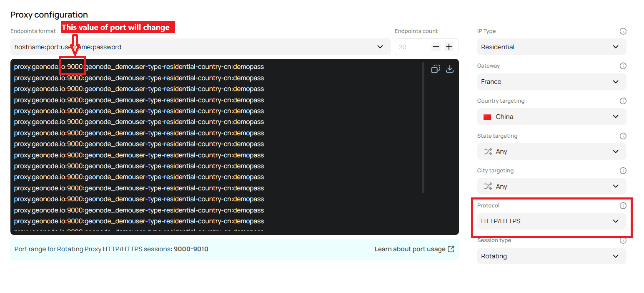Download the endpoints list
Image resolution: width=644 pixels, height=293 pixels.
tap(450, 68)
